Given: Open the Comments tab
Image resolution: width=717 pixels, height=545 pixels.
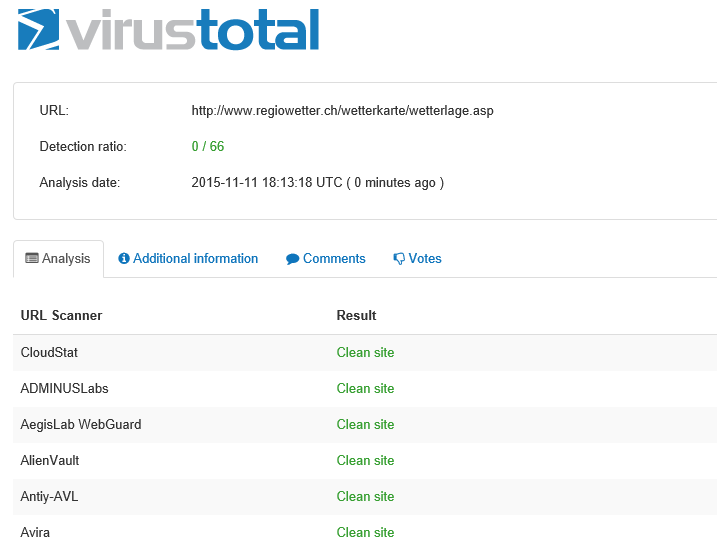Looking at the screenshot, I should click(x=334, y=258).
